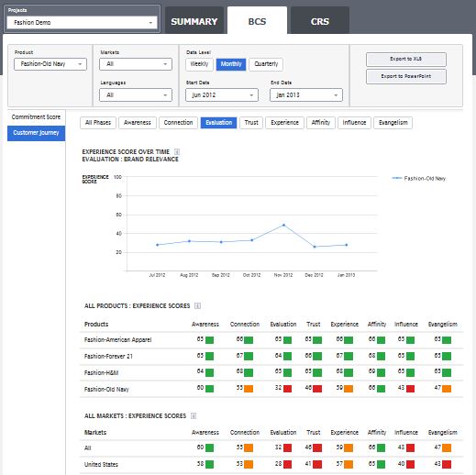This screenshot has height=475, width=476.
Task: Click info icon beside Experience Score Over Time
Action: pos(177,151)
